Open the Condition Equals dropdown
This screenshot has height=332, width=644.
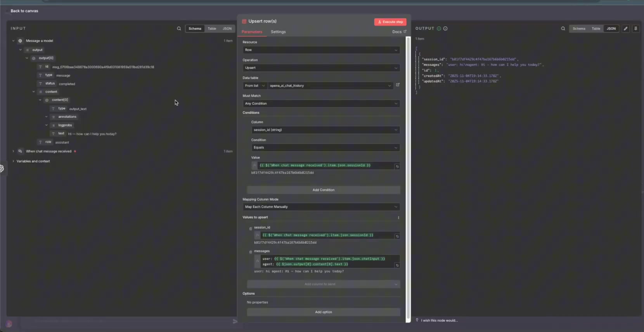point(325,147)
